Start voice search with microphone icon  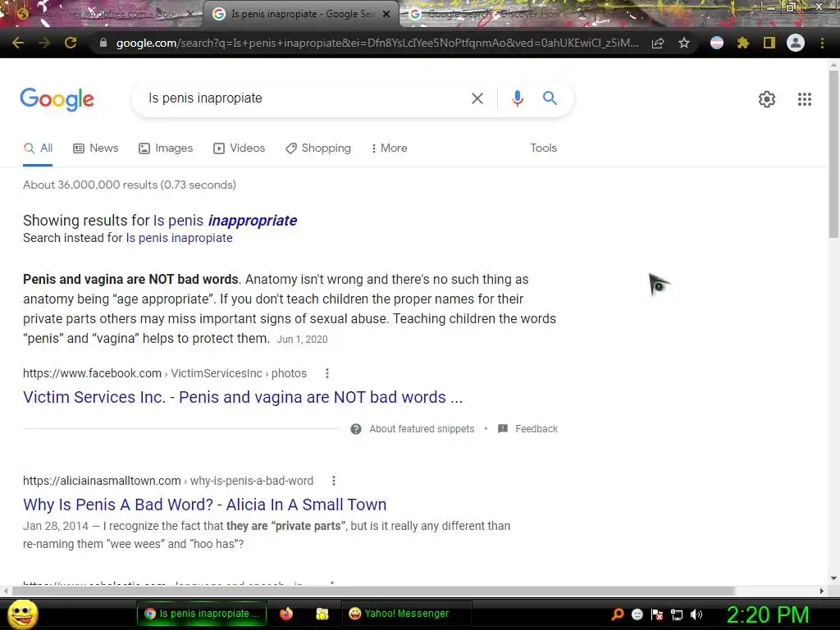click(517, 98)
